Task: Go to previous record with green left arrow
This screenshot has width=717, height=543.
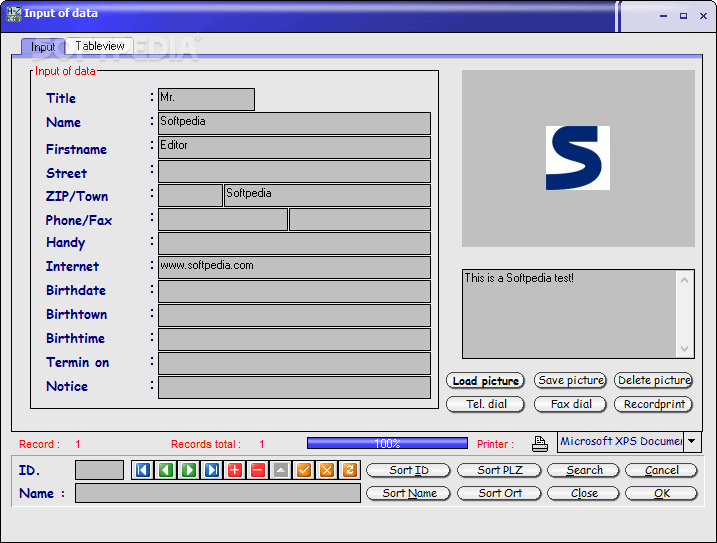Action: 166,470
